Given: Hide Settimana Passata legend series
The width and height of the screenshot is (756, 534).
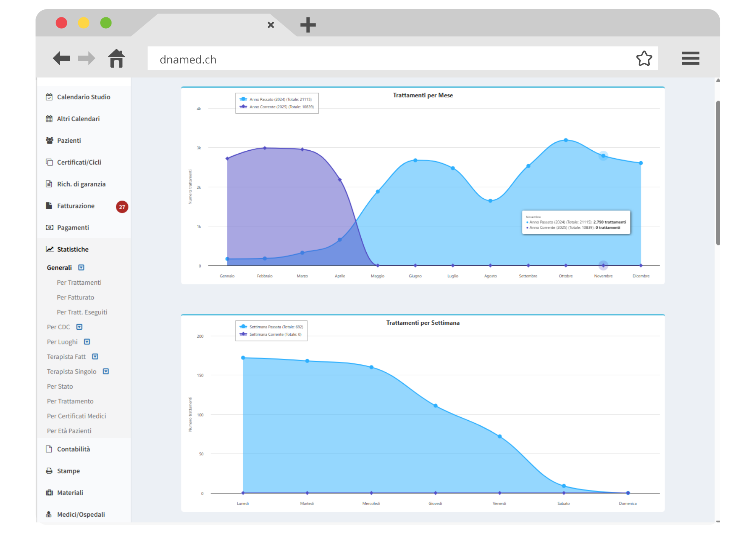Looking at the screenshot, I should click(x=276, y=327).
